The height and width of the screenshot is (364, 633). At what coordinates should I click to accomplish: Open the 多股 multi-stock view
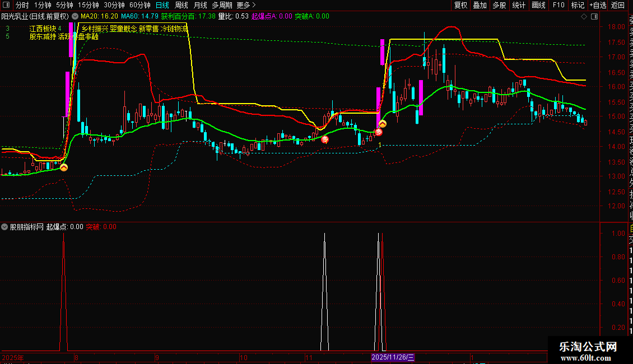499,5
